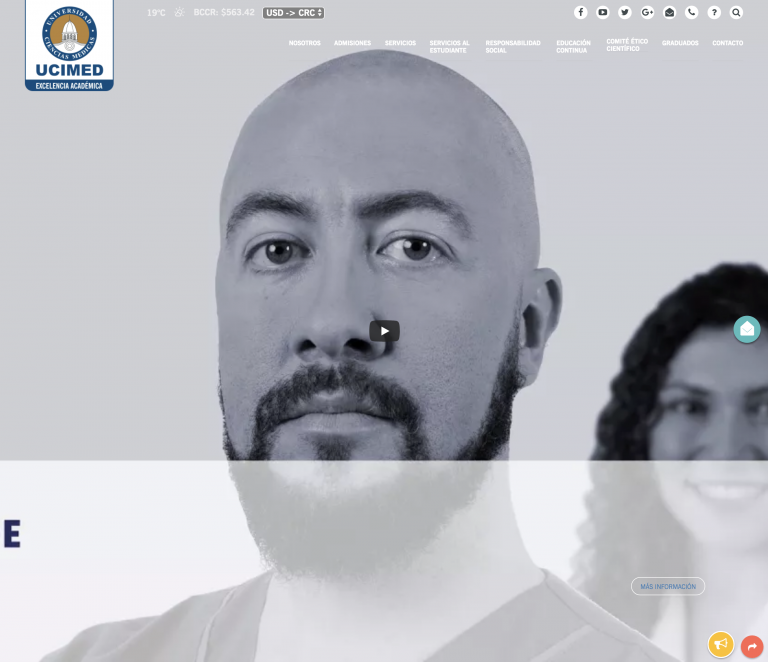Open the Nosotros menu
The height and width of the screenshot is (662, 768).
click(x=305, y=43)
